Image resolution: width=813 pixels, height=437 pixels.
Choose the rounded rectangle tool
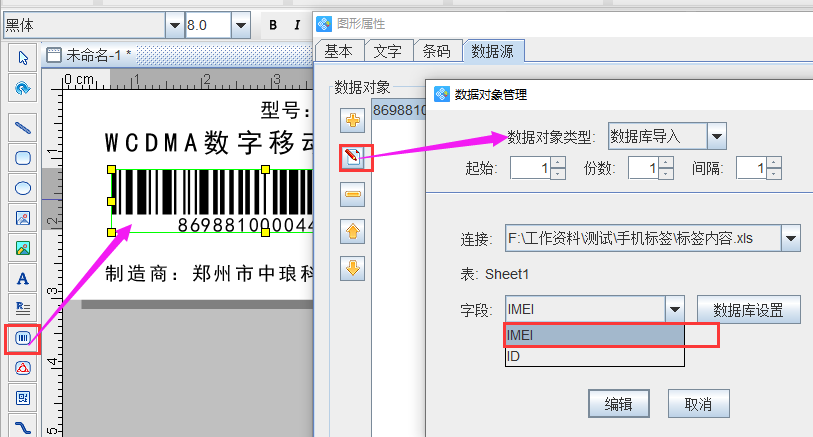click(x=22, y=157)
